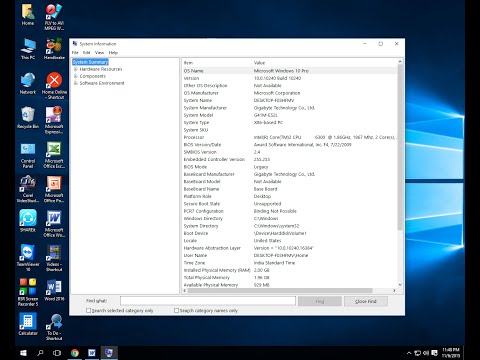Screen dimensions: 480x360
Task: Launch the Microsoft Office Excel shortcut
Action: pyautogui.click(x=54, y=155)
